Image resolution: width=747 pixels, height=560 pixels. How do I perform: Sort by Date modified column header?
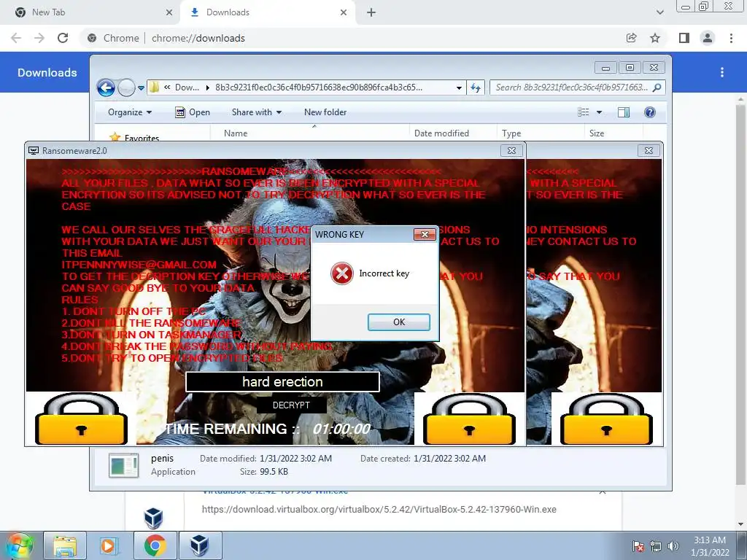coord(452,133)
